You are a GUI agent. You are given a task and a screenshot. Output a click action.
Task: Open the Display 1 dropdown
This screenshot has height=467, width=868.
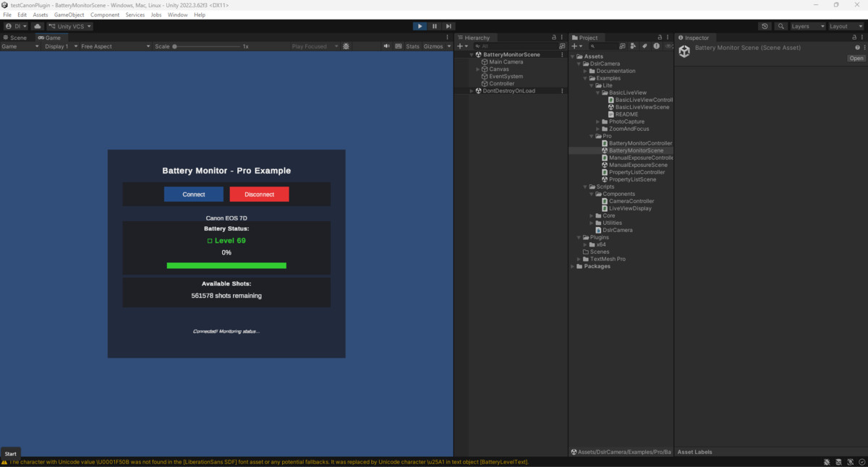pos(61,46)
